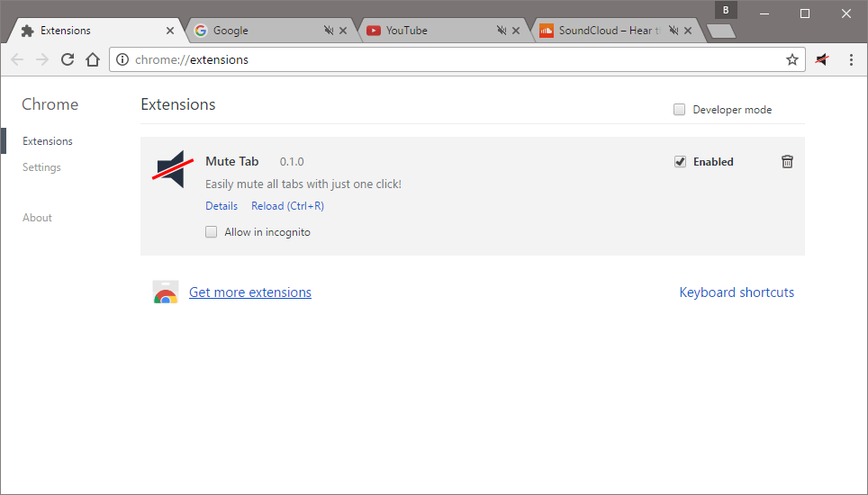The height and width of the screenshot is (495, 868).
Task: Go to the home page icon
Action: 92,59
